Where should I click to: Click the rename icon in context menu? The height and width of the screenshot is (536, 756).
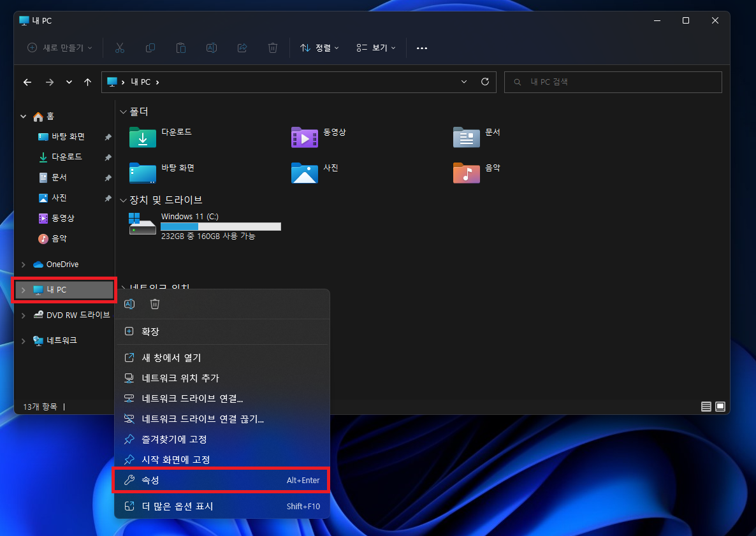point(129,304)
